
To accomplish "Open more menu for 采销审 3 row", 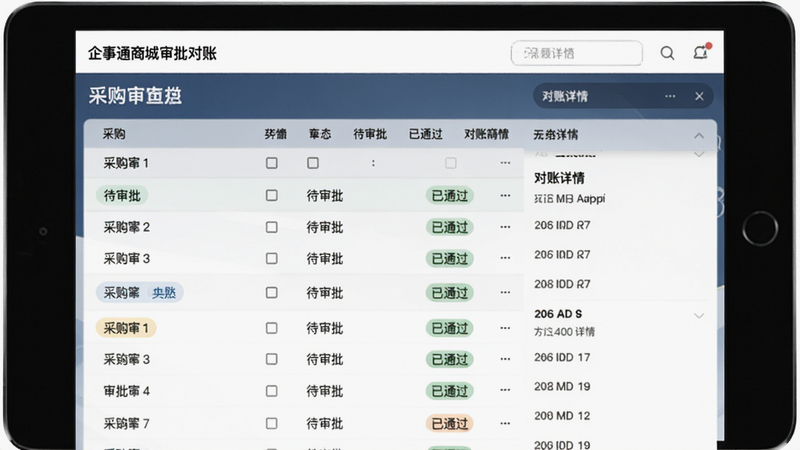I will pos(505,359).
